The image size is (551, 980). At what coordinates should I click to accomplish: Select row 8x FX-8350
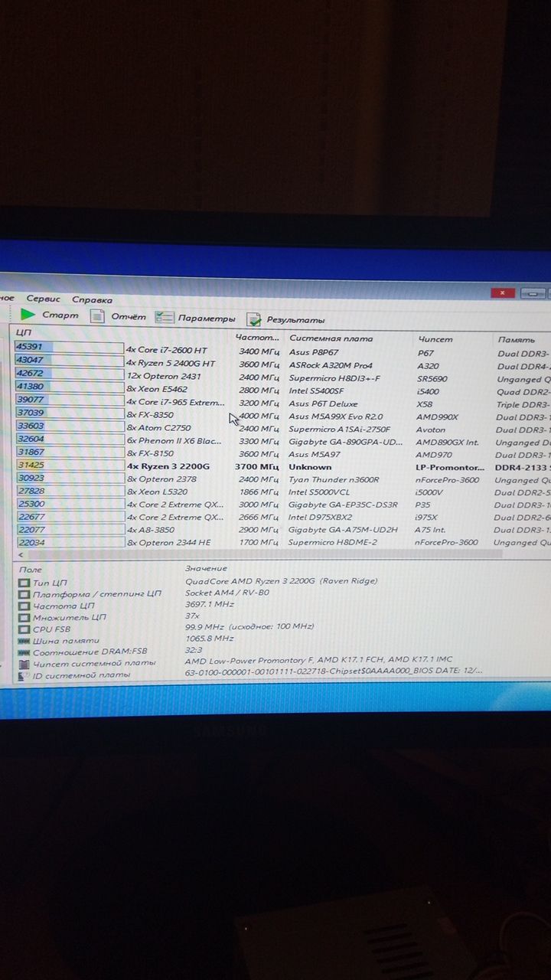[150, 414]
